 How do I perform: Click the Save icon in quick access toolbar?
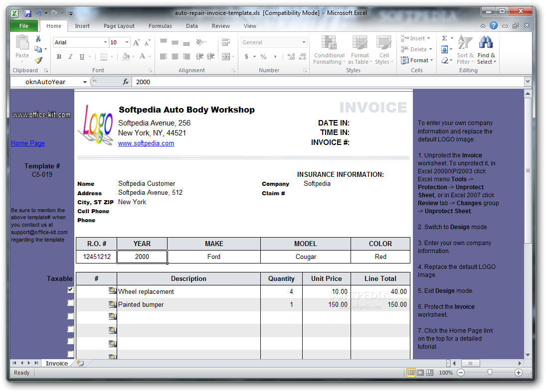tap(28, 13)
